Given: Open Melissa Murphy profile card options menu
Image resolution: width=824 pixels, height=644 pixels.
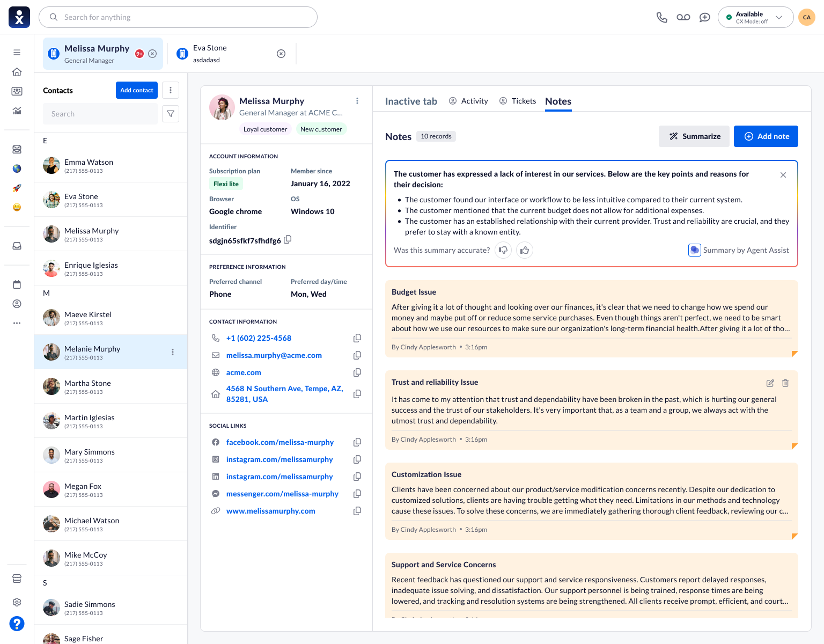Looking at the screenshot, I should tap(357, 101).
